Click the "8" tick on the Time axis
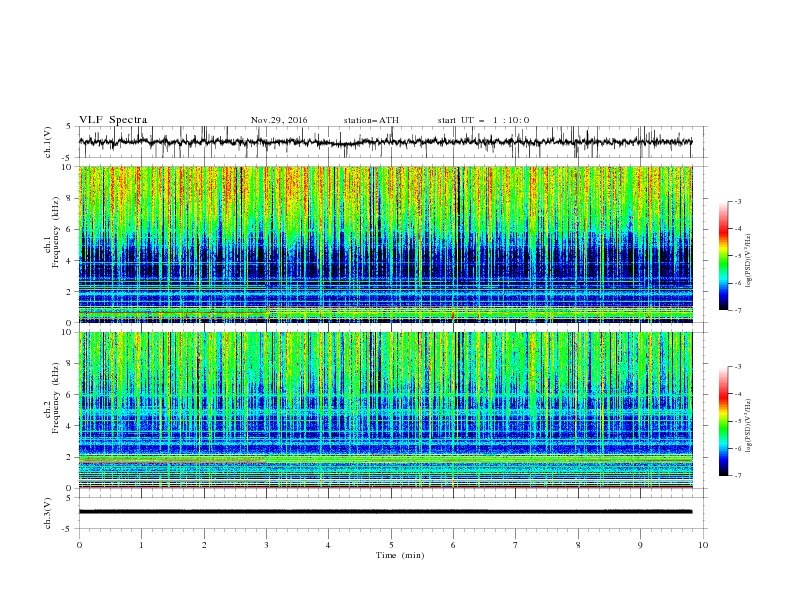This screenshot has height=612, width=792. [578, 545]
